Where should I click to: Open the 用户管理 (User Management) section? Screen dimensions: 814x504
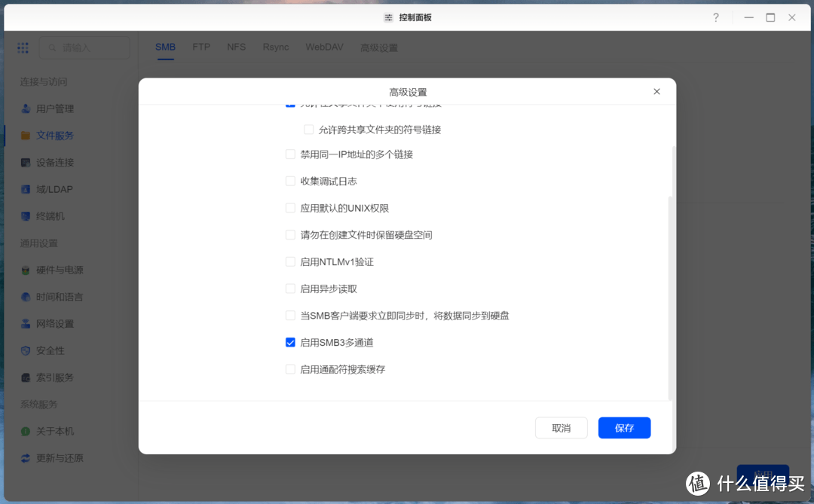coord(57,108)
